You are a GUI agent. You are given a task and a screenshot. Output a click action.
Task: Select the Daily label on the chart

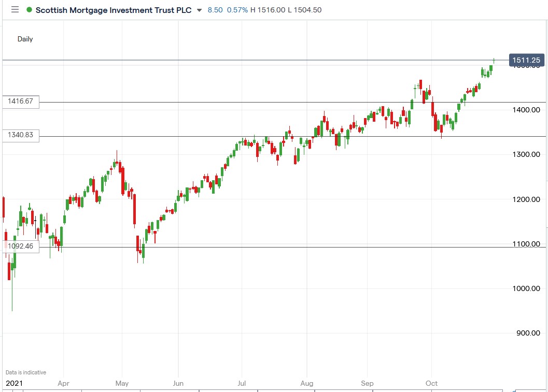(25, 39)
